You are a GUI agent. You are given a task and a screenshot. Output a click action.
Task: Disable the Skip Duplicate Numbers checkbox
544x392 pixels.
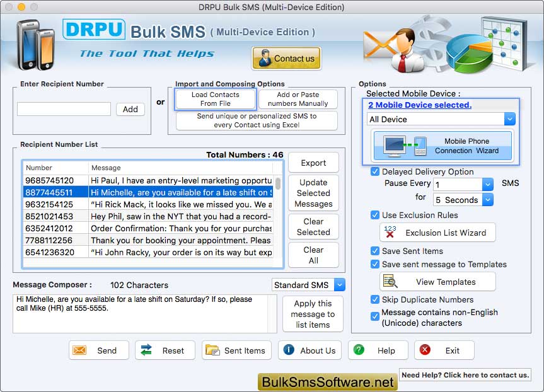tap(375, 299)
